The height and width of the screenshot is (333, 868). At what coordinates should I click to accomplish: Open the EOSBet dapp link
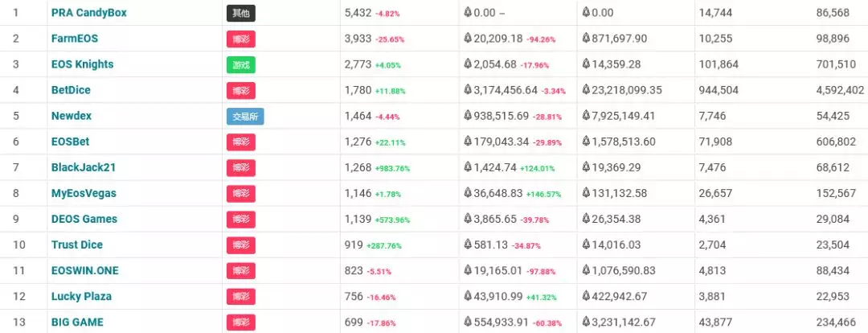70,142
